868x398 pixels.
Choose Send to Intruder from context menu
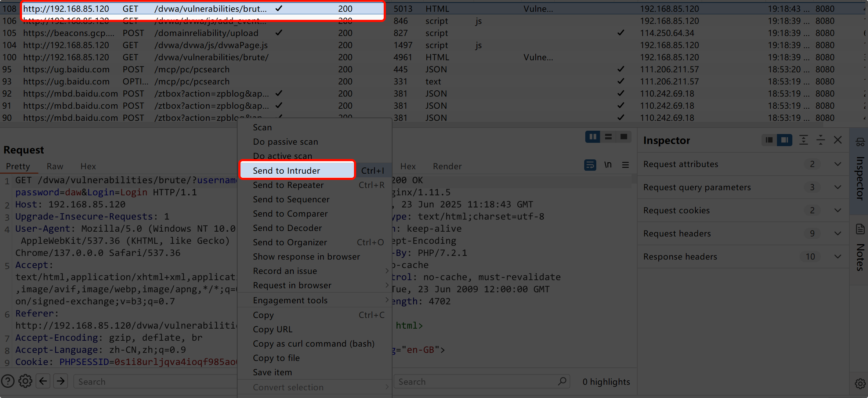coord(286,171)
